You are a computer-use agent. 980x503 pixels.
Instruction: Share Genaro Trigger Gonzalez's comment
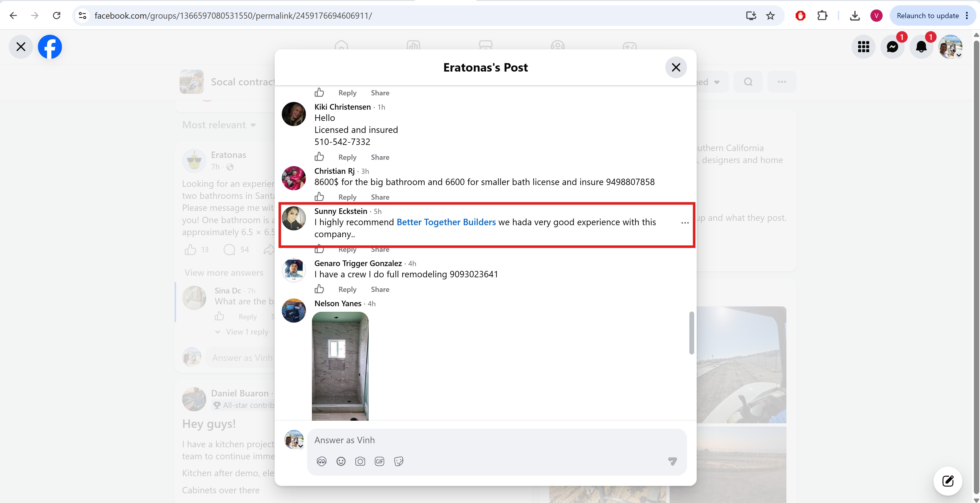(x=380, y=290)
